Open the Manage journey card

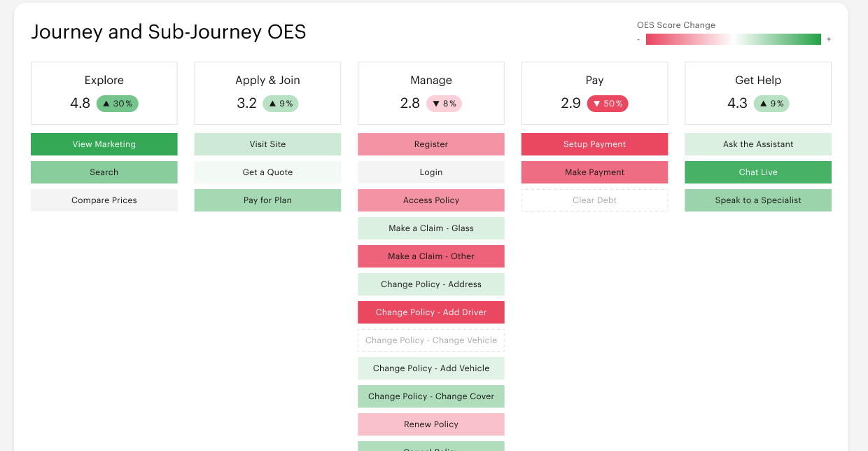click(x=431, y=93)
